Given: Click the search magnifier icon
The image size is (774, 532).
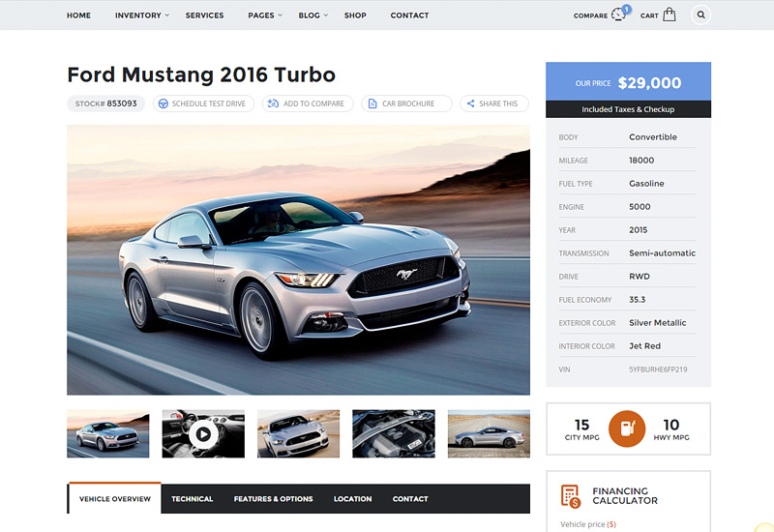Looking at the screenshot, I should tap(700, 15).
